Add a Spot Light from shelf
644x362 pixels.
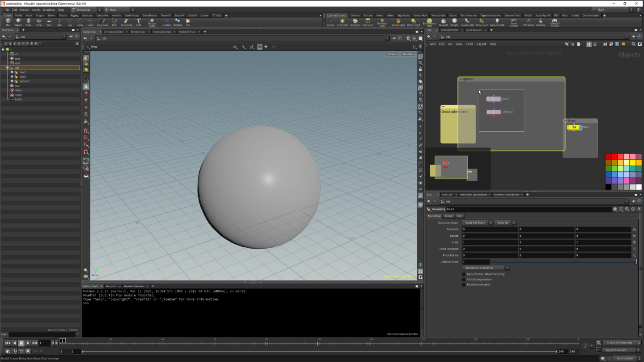355,22
